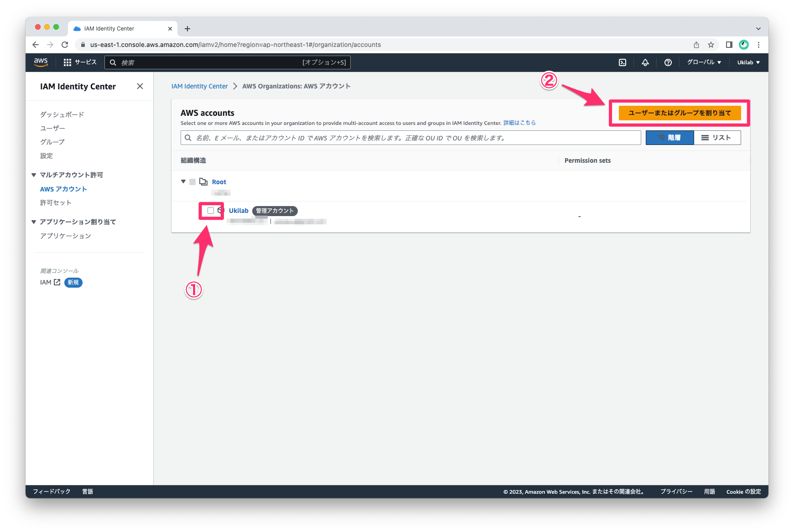Open the Root link

(219, 182)
